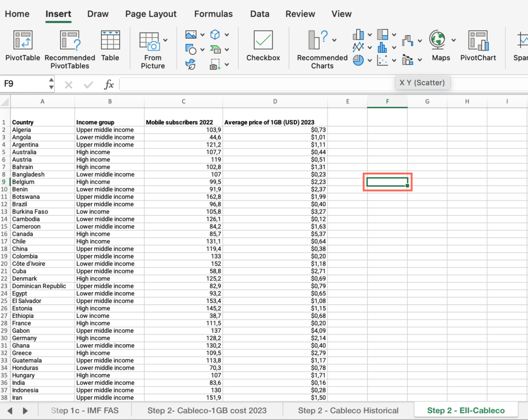This screenshot has height=420, width=528.
Task: Click the formula bar confirm checkmark
Action: coord(89,85)
